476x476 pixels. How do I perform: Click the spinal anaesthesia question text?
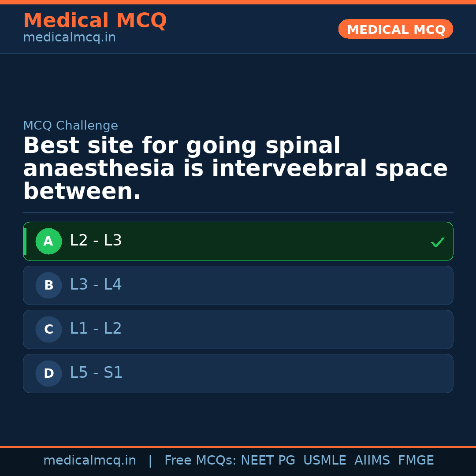(235, 169)
